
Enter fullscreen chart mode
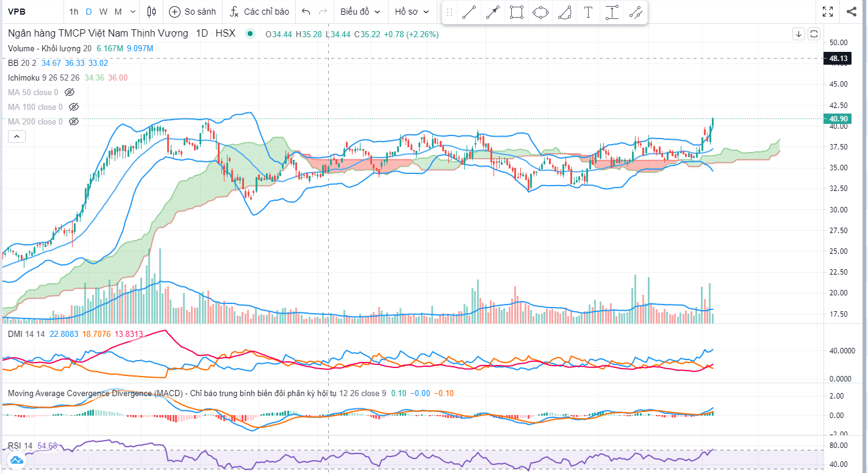(828, 12)
